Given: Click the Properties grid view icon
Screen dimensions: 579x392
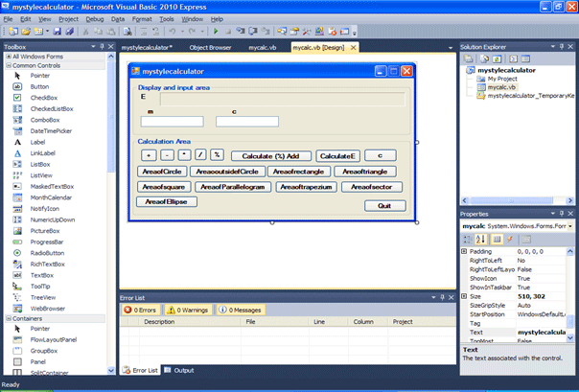Looking at the screenshot, I should pos(497,240).
